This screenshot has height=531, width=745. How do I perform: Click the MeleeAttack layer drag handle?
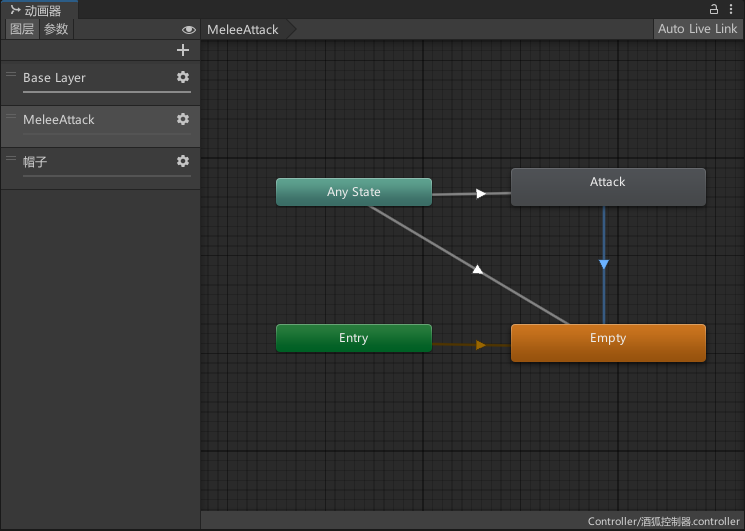coord(11,118)
